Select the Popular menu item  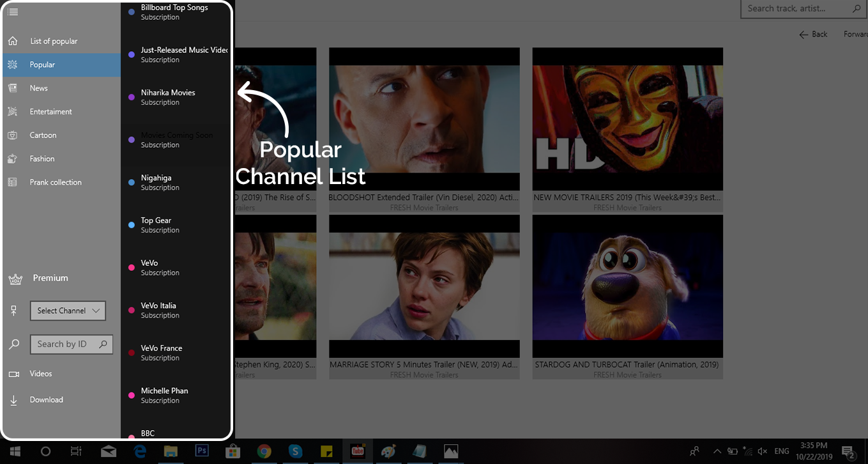point(61,65)
